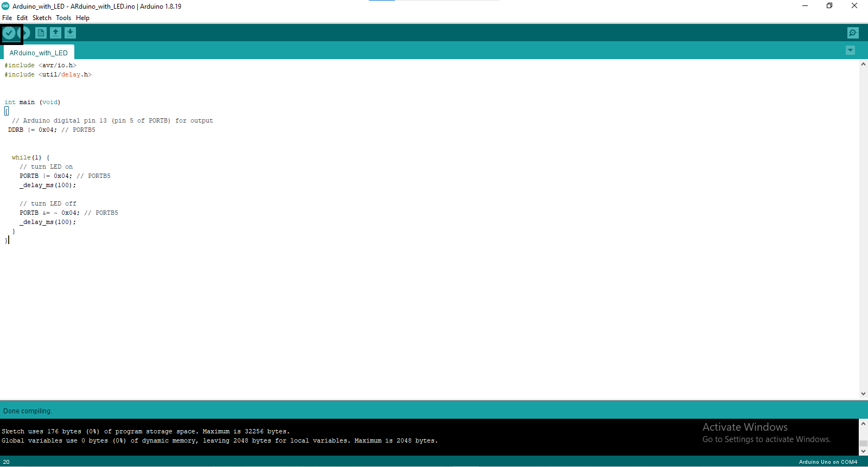The height and width of the screenshot is (467, 868).
Task: Click the Arduino app icon in title bar
Action: (5, 6)
